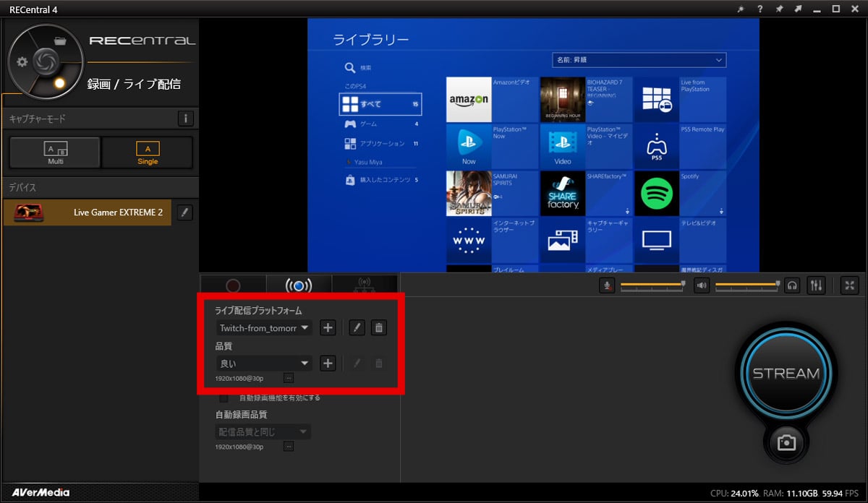Show auto-record quality details ellipsis button

(x=289, y=447)
